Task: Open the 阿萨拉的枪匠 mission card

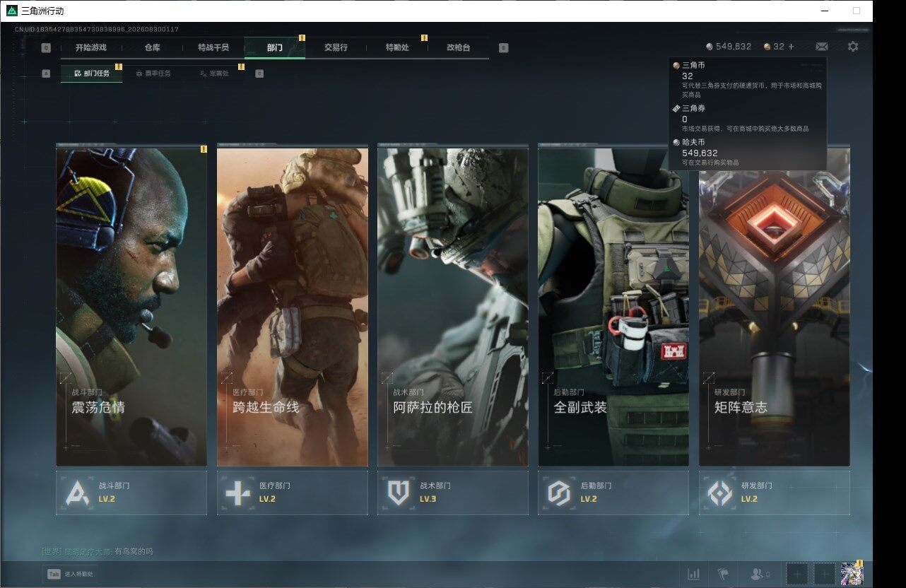Action: [453, 306]
